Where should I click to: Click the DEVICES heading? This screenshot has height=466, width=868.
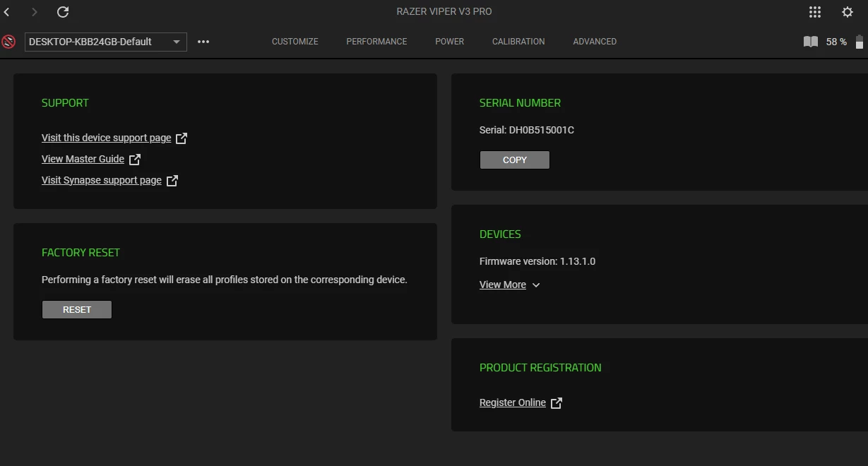[x=500, y=234]
